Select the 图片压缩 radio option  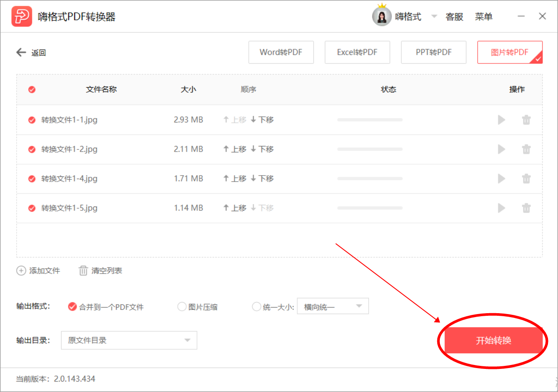point(182,306)
